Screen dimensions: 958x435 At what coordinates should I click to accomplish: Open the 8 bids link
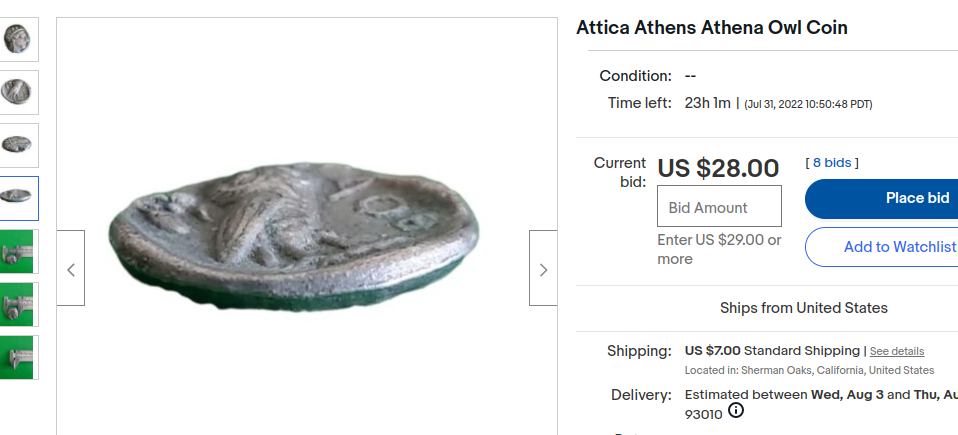(832, 162)
